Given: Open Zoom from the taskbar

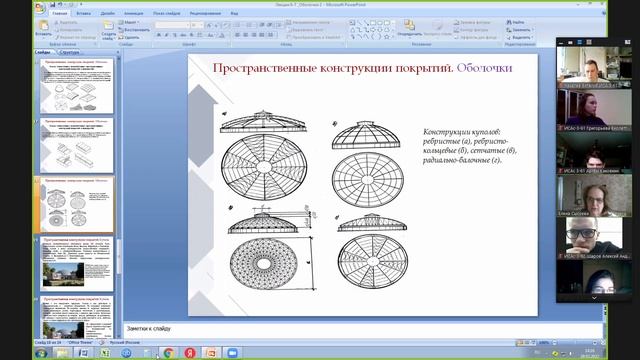Looking at the screenshot, I should (x=232, y=353).
